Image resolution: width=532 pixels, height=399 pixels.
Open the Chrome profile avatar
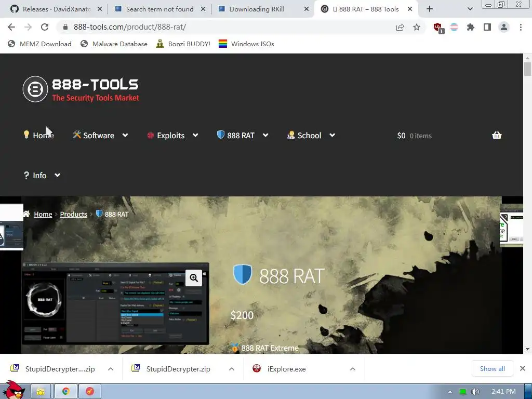pyautogui.click(x=504, y=27)
